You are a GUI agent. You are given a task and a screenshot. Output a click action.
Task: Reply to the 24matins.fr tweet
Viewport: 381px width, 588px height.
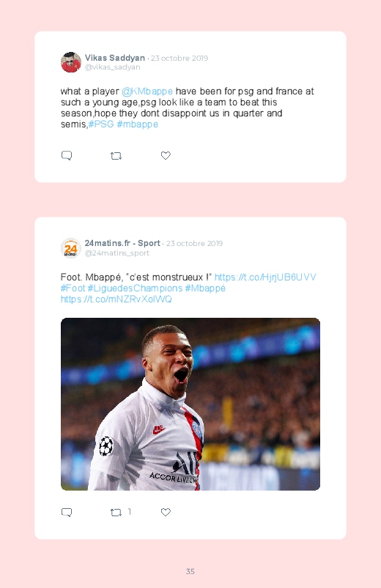pos(67,512)
